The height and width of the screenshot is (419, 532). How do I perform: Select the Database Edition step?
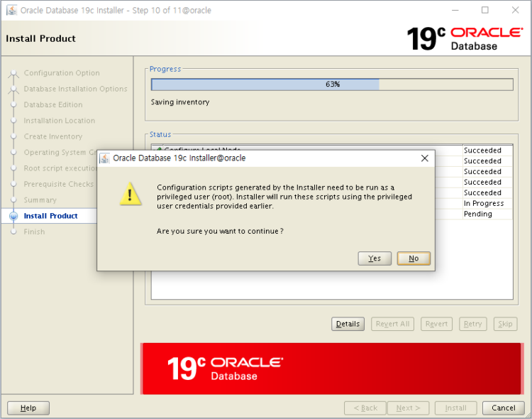52,105
